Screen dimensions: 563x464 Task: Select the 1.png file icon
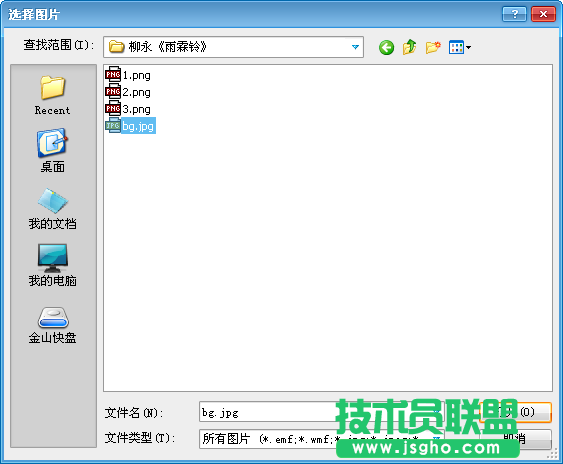click(113, 75)
